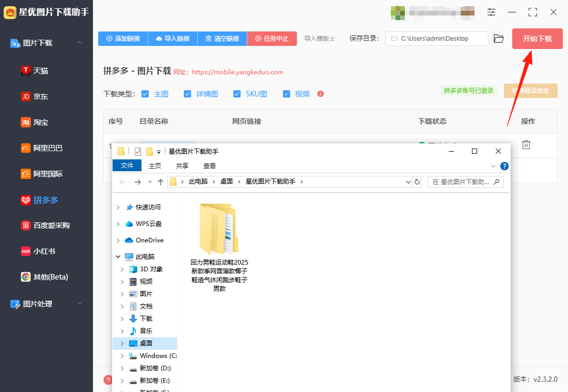568x392 pixels.
Task: Click the 任务中止 button
Action: click(272, 39)
